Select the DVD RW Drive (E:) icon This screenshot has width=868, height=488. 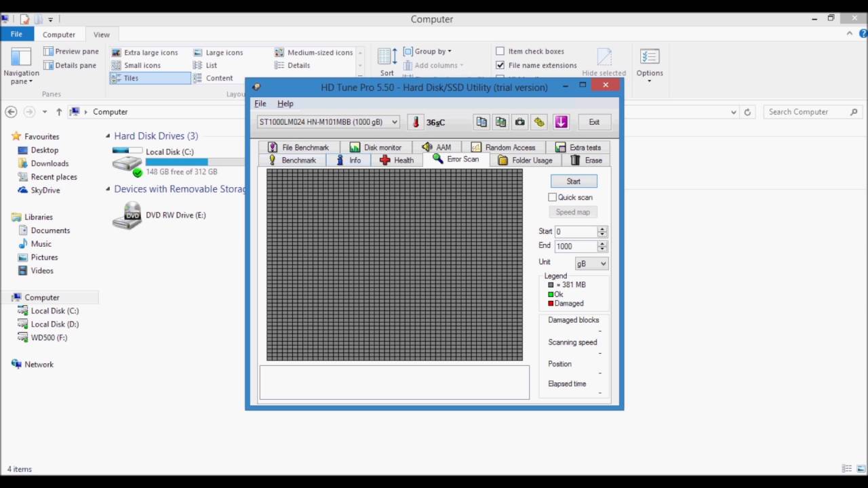pos(127,216)
